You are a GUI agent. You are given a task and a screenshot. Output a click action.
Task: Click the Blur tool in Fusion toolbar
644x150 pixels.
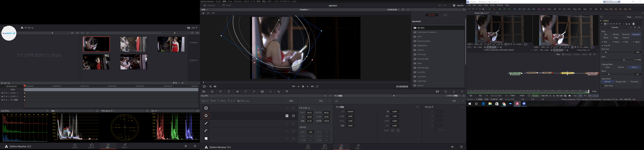pos(549,9)
